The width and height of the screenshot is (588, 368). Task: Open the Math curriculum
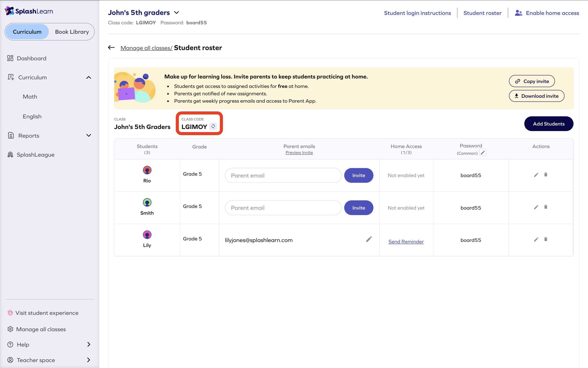[30, 97]
